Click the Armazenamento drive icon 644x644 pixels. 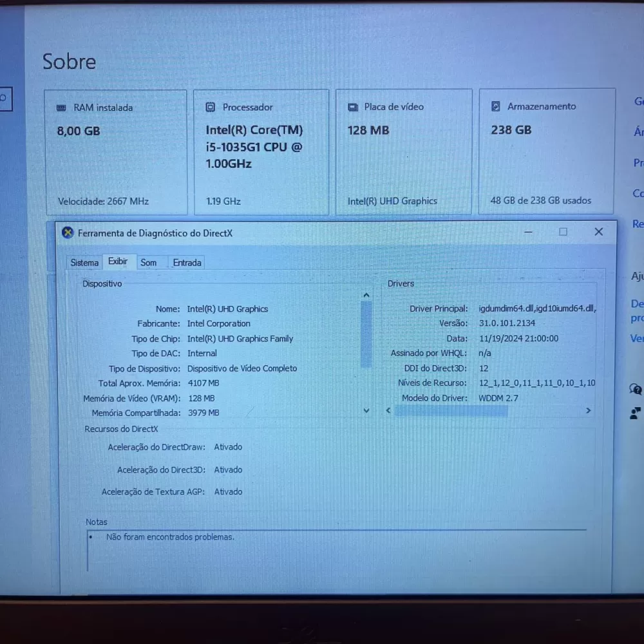tap(496, 106)
